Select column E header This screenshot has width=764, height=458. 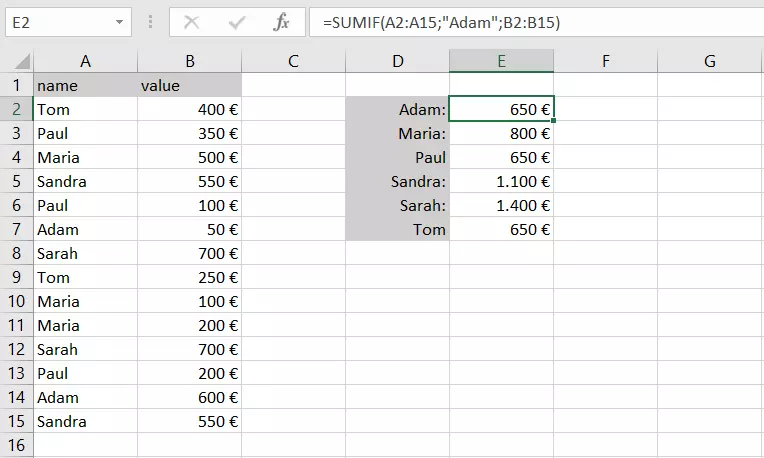pyautogui.click(x=501, y=61)
